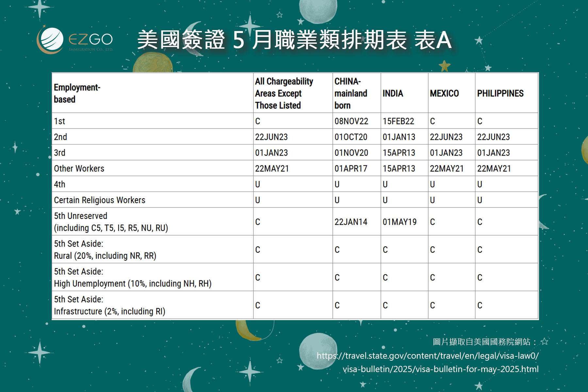Click the "CHINA-mainland born" column header

351,93
